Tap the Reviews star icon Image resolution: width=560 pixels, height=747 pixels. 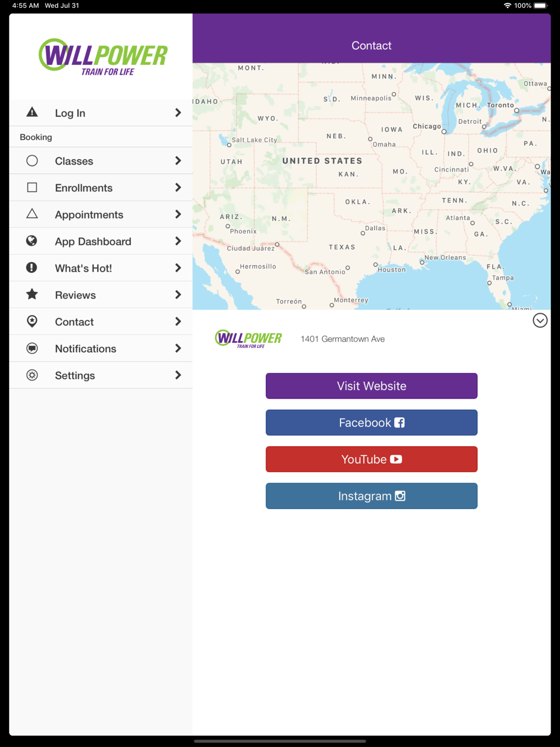32,294
